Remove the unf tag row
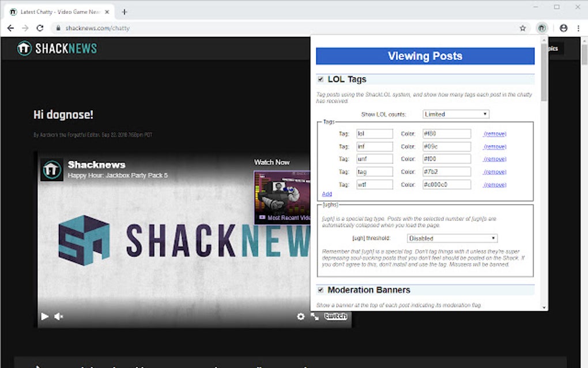This screenshot has width=588, height=368. point(495,159)
